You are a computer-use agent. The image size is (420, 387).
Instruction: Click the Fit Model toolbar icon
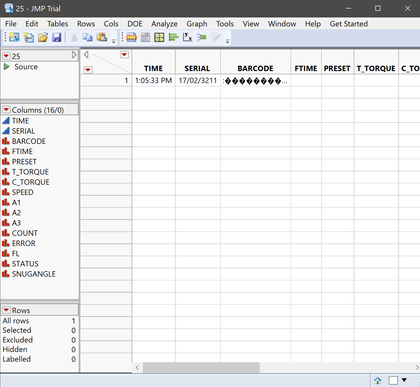click(202, 37)
